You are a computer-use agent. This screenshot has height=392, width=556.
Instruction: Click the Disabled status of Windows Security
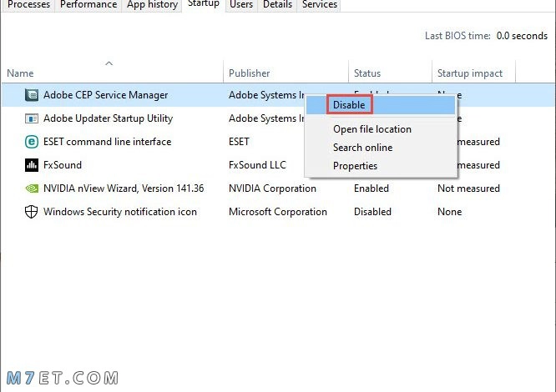click(x=372, y=212)
